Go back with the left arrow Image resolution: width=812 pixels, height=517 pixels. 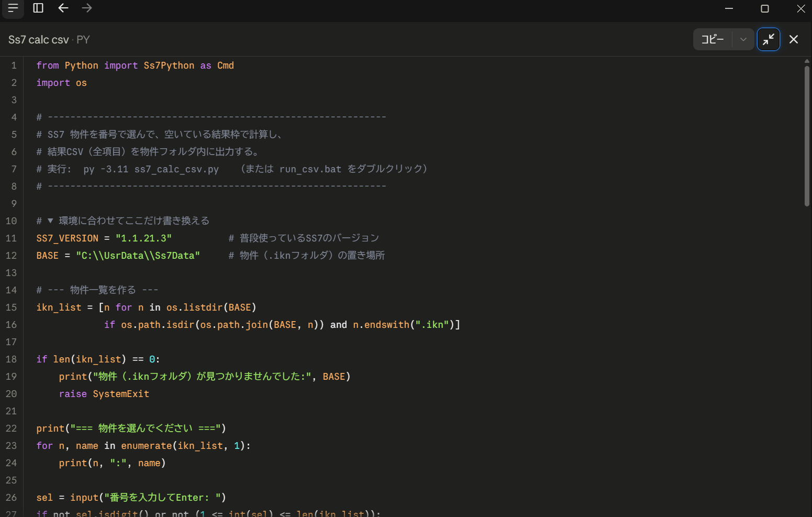pyautogui.click(x=63, y=8)
